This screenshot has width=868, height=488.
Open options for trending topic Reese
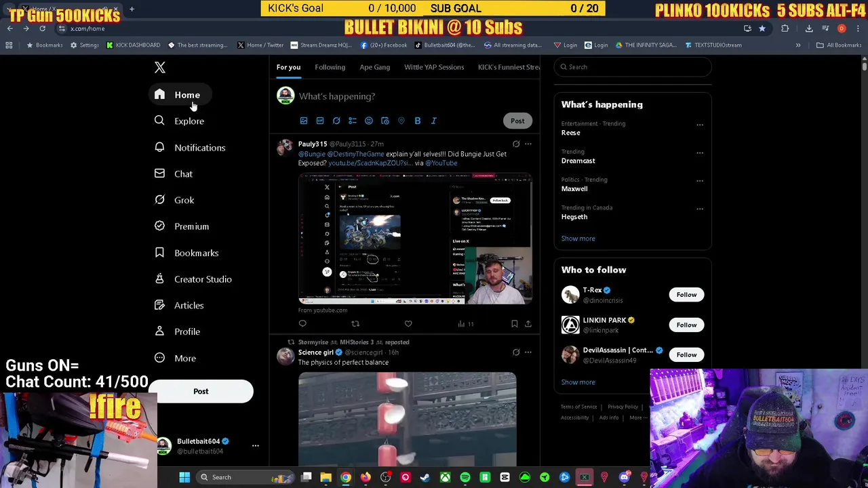(700, 125)
